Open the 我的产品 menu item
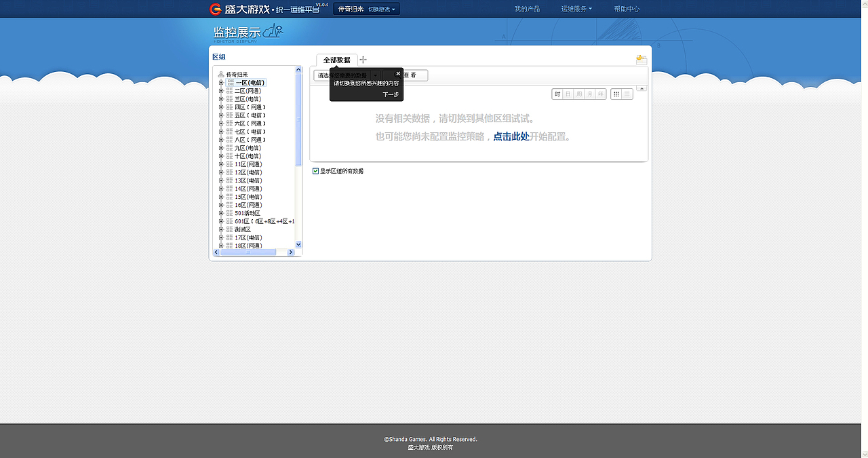Viewport: 868px width, 458px height. (527, 9)
